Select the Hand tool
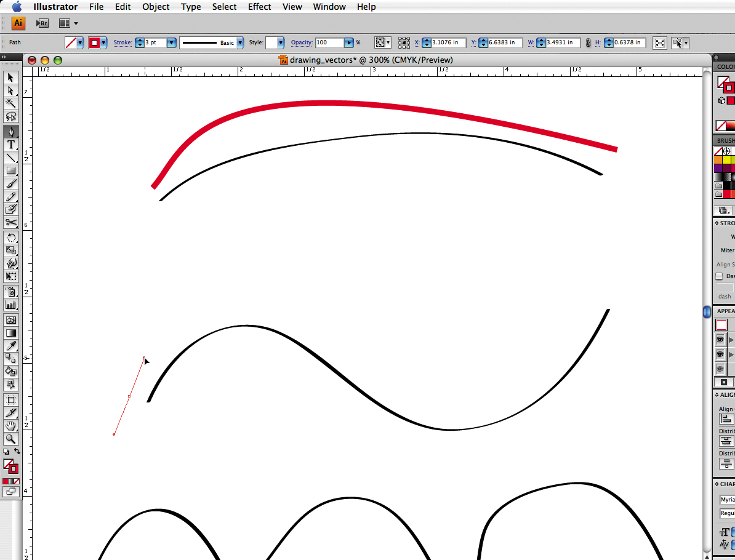 pos(11,426)
